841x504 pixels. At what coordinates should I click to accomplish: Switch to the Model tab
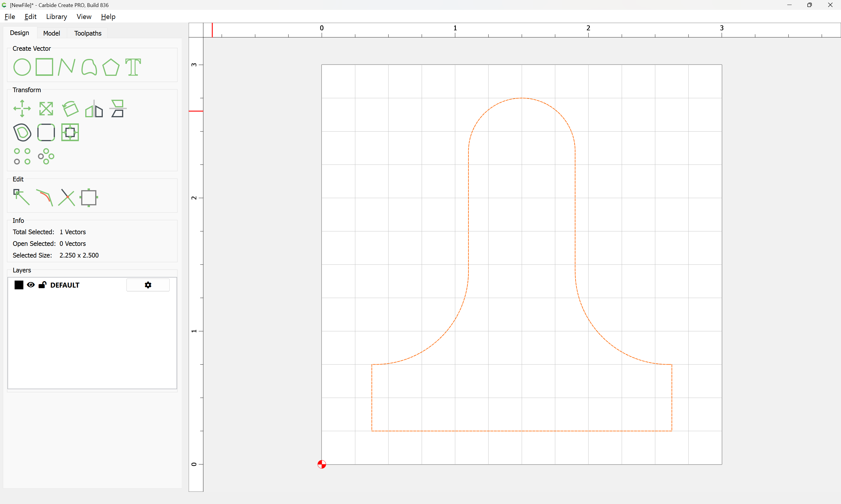(x=51, y=33)
